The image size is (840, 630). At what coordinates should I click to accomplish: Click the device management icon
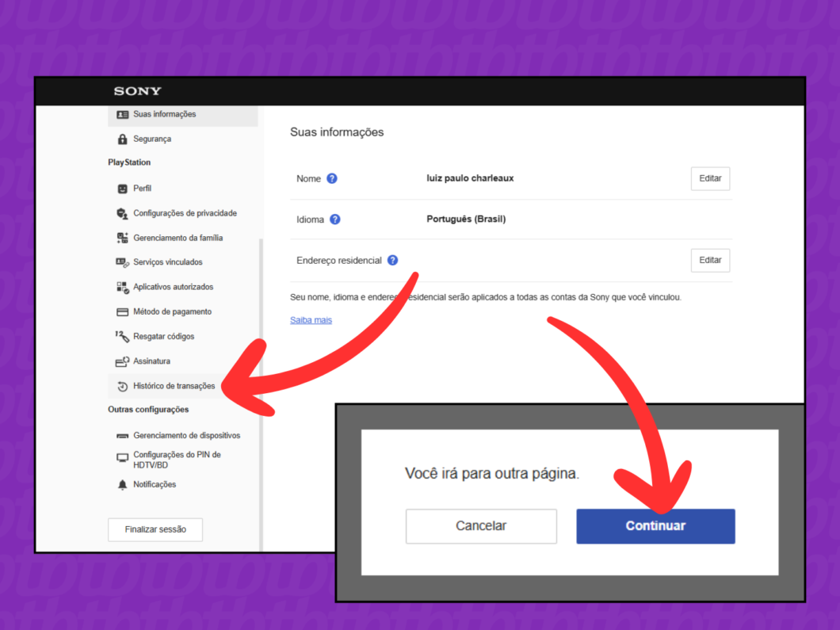(x=123, y=436)
